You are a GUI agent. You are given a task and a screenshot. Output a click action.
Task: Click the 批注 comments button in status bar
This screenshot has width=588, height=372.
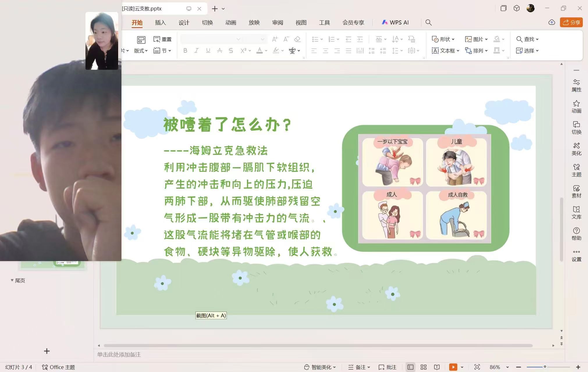click(388, 367)
